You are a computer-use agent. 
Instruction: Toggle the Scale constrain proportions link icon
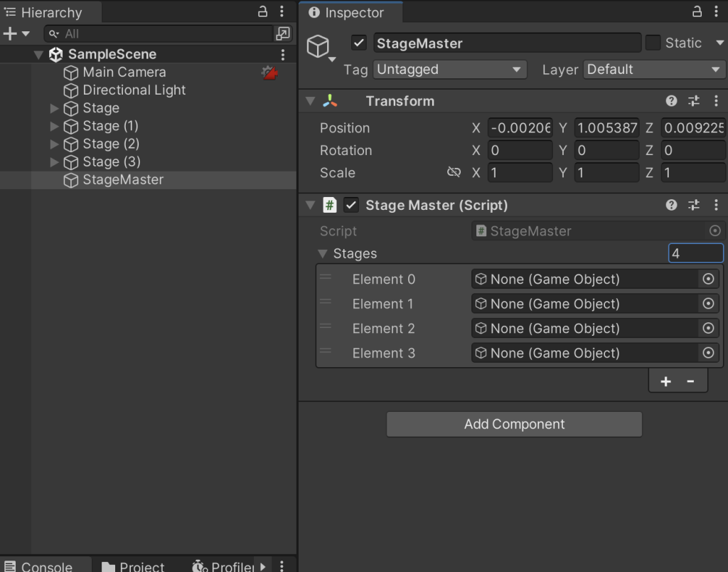[x=454, y=172]
